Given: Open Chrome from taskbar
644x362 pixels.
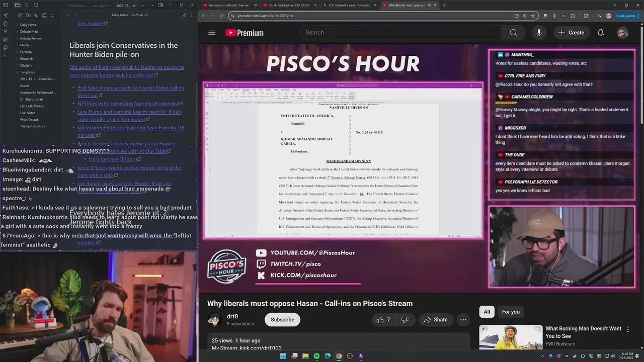Looking at the screenshot, I should coord(339,356).
